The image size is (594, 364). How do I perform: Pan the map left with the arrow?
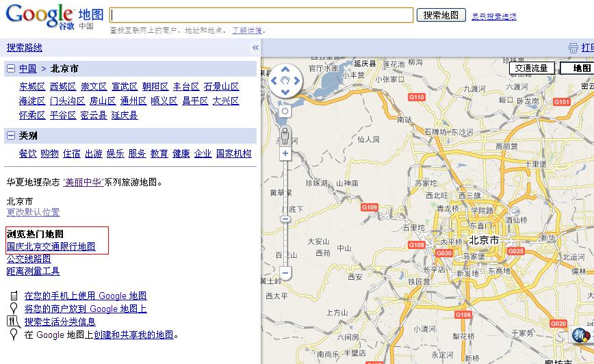[274, 80]
